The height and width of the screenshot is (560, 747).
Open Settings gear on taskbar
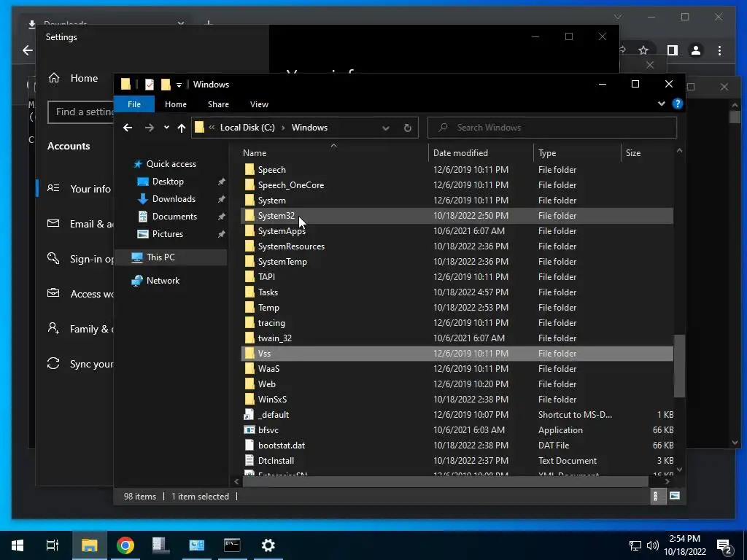point(268,545)
